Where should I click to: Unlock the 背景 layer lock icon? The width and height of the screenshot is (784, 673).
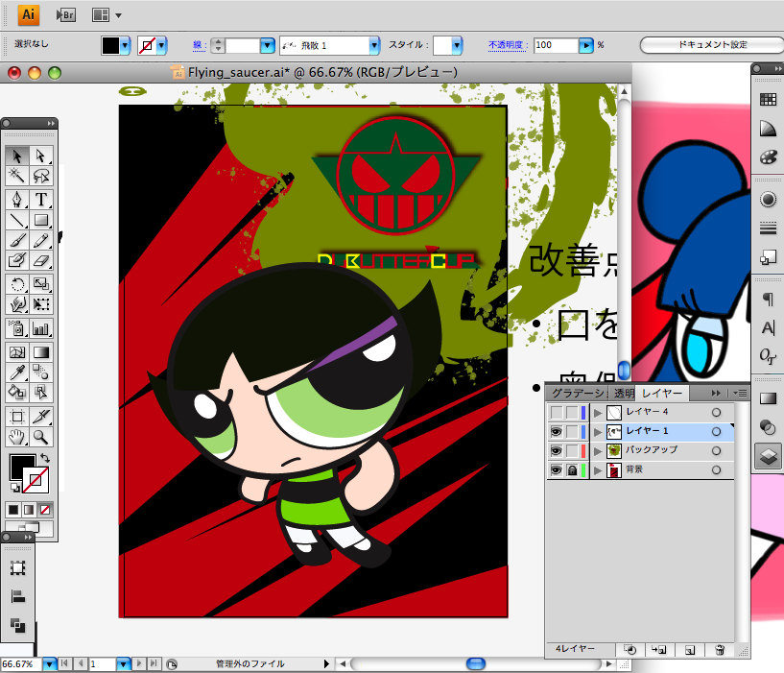click(x=572, y=469)
